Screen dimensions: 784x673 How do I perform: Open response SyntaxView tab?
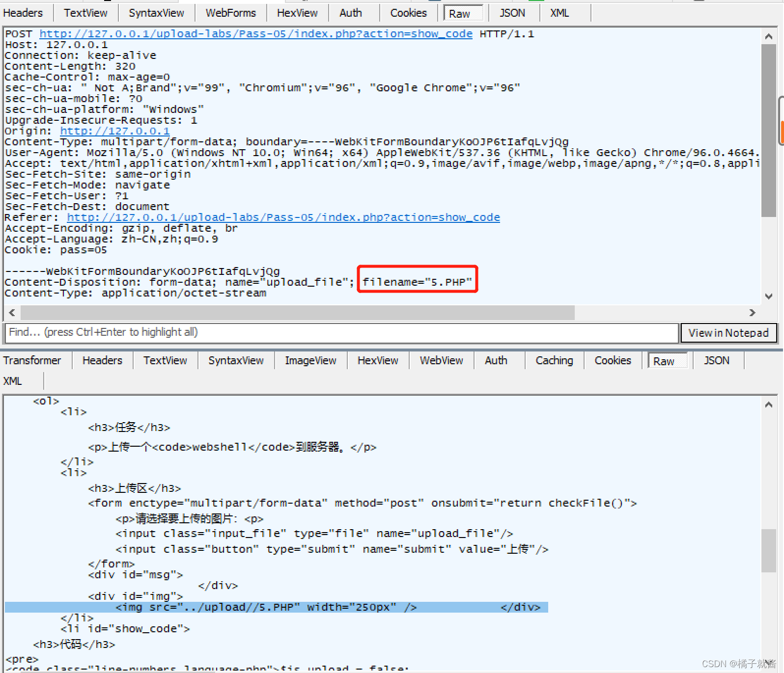[236, 360]
